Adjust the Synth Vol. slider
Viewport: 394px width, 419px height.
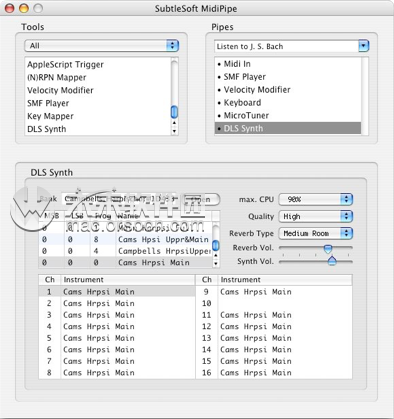pyautogui.click(x=332, y=261)
